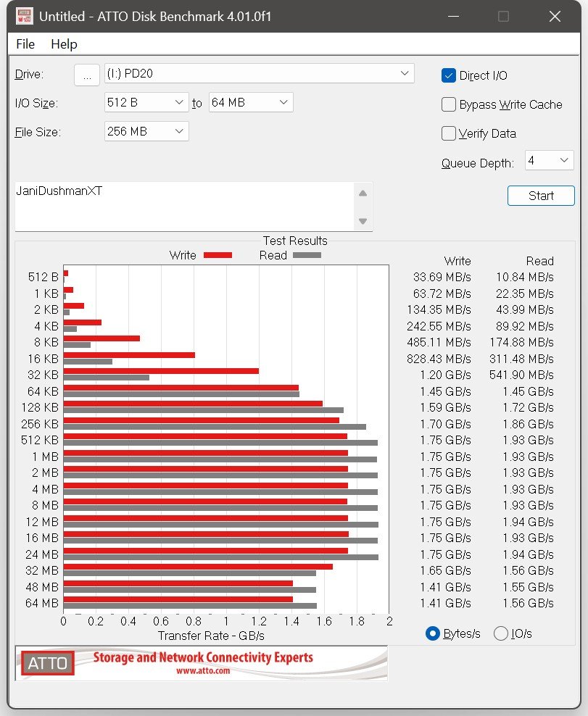Click the "16 KB" row label in chart
The image size is (588, 716).
(43, 359)
